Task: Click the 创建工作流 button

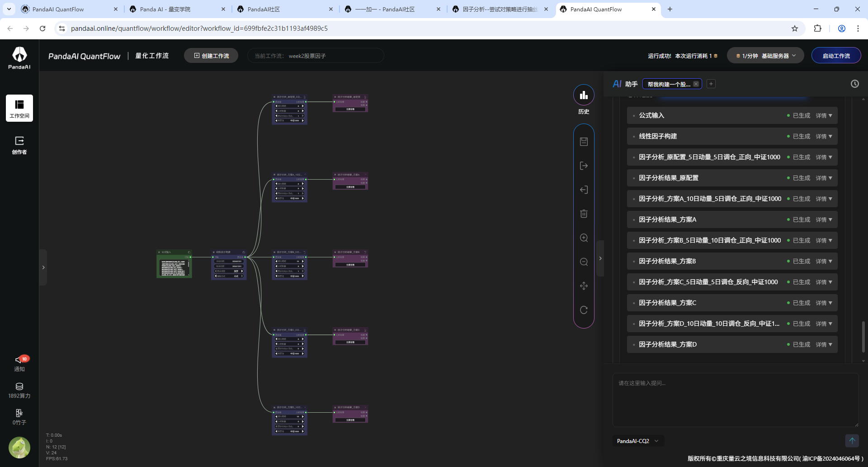Action: coord(211,56)
